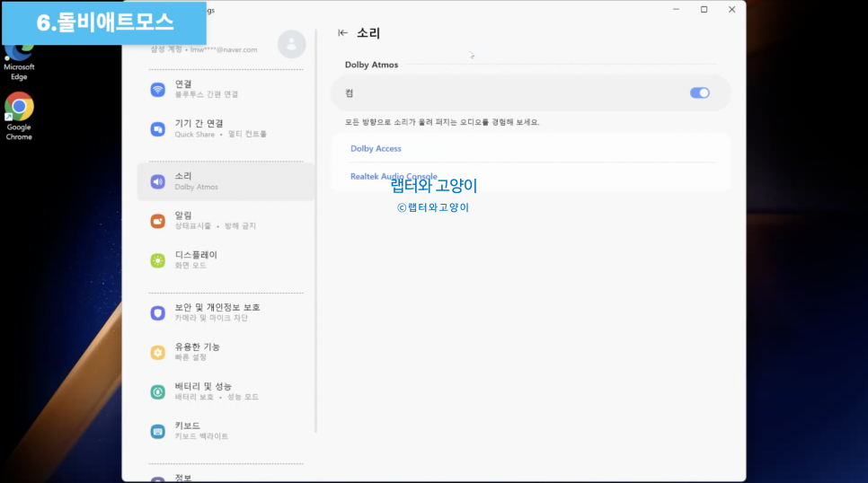Click 배터리 보호 subtitle text
Image resolution: width=868 pixels, height=483 pixels.
(x=194, y=397)
